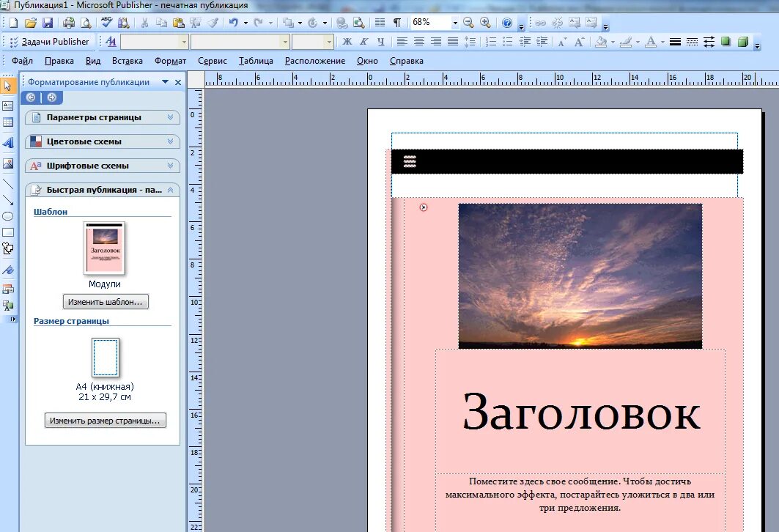The image size is (779, 532).
Task: Open the Формат menu
Action: point(171,61)
